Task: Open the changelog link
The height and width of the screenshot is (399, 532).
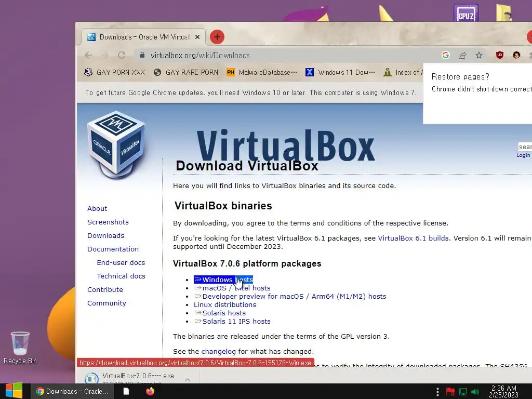Action: (x=219, y=352)
